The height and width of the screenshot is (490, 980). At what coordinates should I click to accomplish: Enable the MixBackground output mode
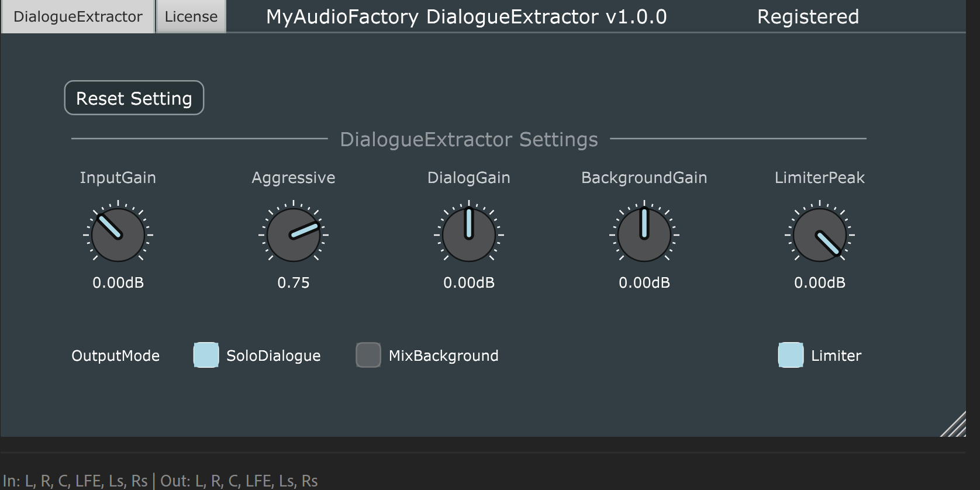tap(368, 355)
